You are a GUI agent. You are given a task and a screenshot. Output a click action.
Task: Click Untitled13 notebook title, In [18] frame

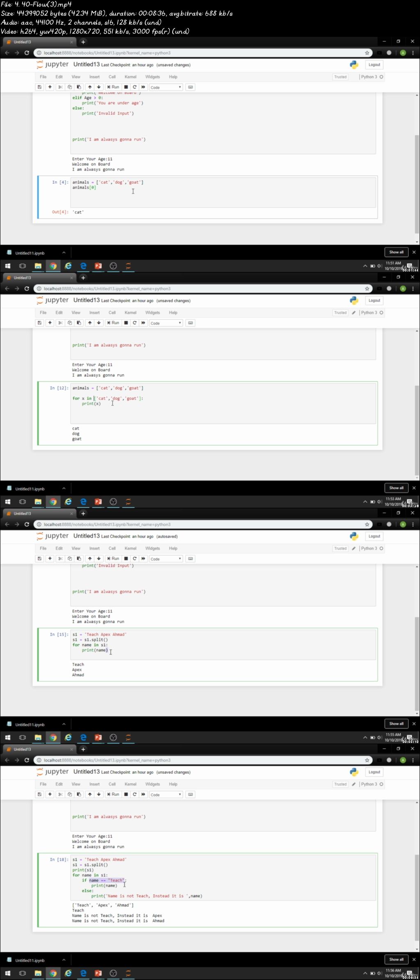point(87,772)
